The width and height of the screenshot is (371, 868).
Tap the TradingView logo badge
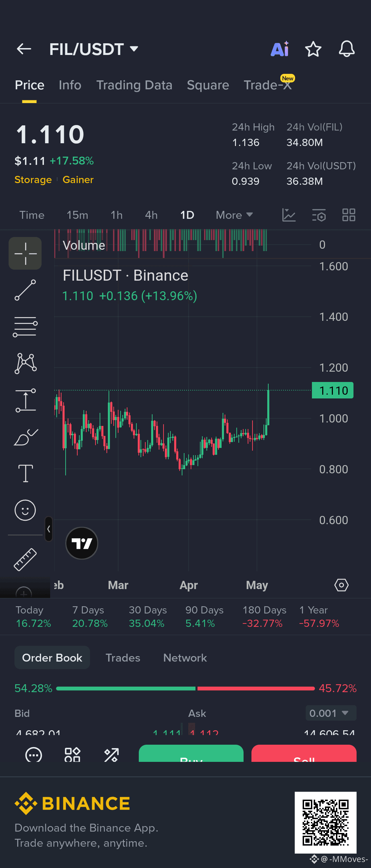(x=82, y=543)
